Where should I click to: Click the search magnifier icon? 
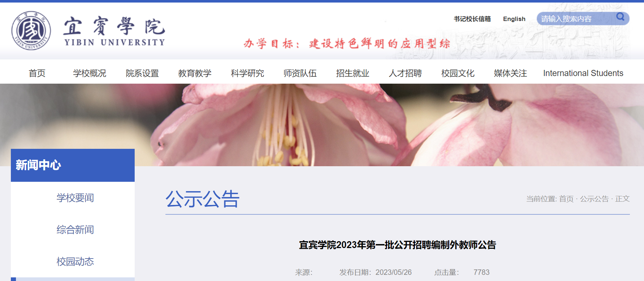(620, 17)
